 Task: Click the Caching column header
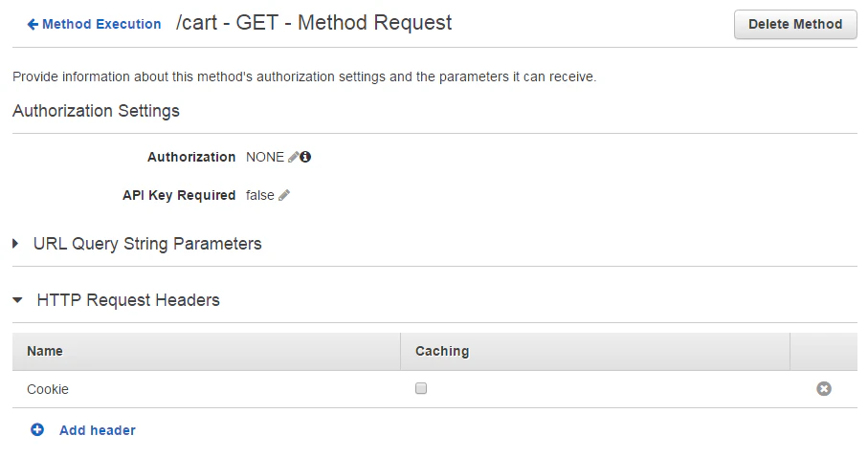tap(442, 351)
